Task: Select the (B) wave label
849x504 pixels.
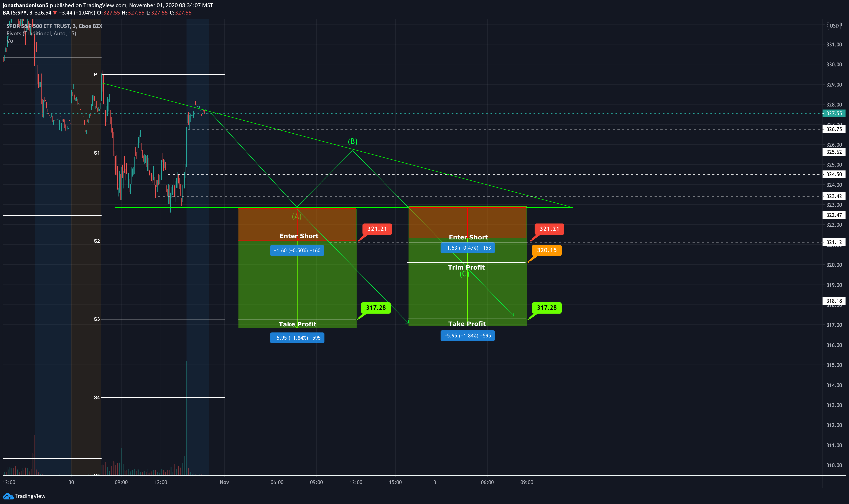Action: (x=352, y=141)
